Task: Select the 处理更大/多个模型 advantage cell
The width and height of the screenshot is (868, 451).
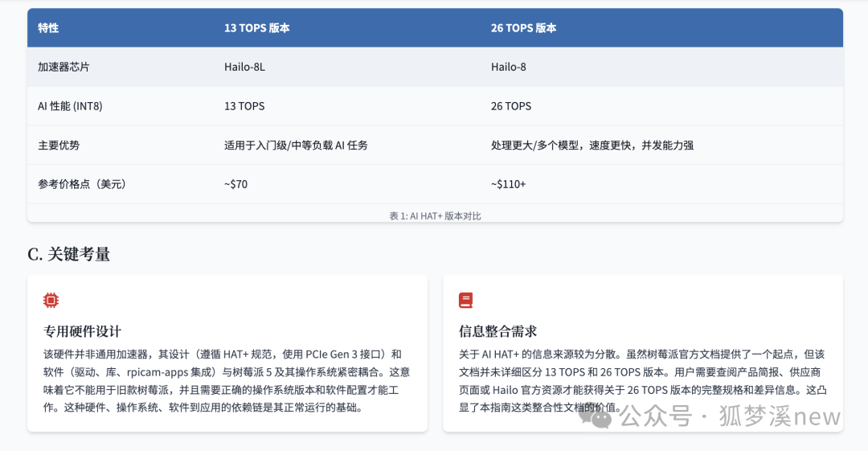Action: (x=592, y=146)
